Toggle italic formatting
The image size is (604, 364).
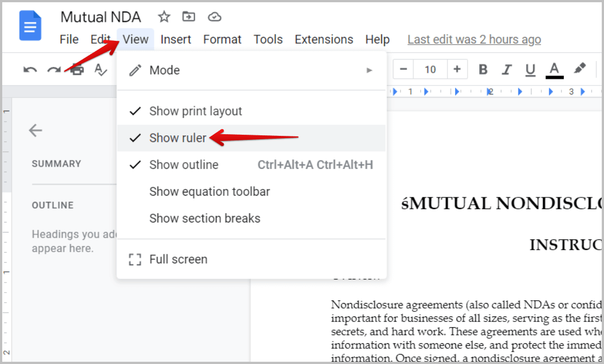507,70
